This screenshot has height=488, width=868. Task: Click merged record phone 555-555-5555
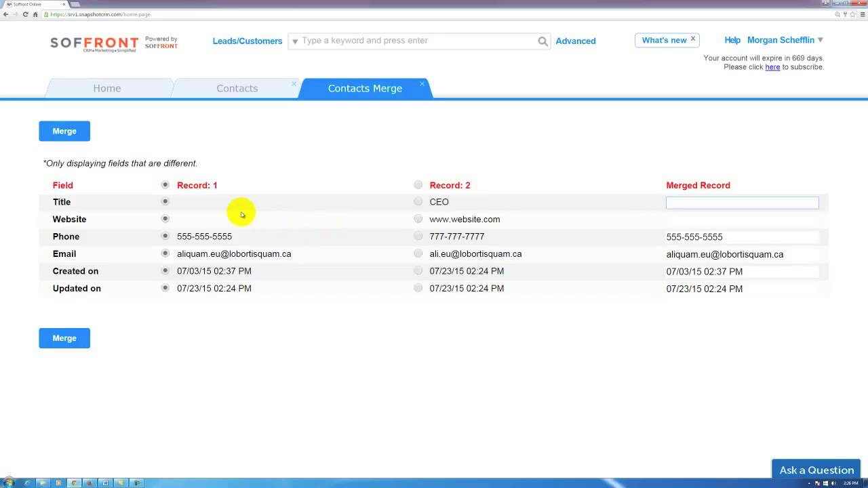point(694,237)
